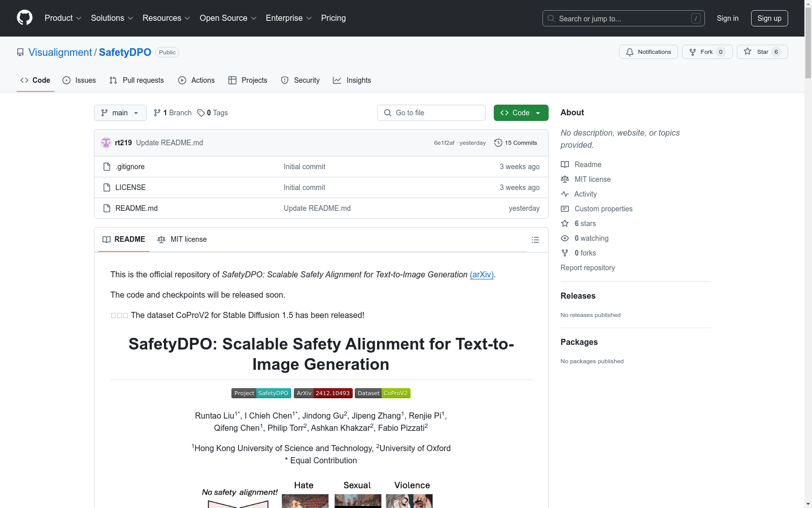Open commit hash 6e1f2af
The height and width of the screenshot is (508, 812).
click(x=444, y=143)
